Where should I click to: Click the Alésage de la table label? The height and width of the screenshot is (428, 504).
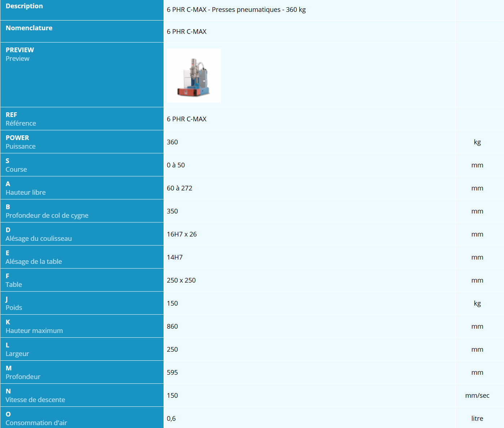pyautogui.click(x=34, y=261)
